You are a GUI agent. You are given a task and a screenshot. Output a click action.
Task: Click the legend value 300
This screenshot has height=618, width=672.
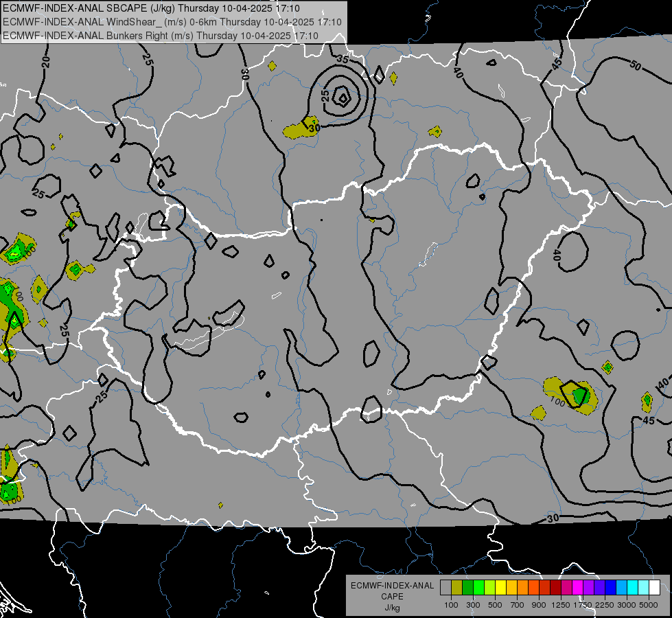[x=473, y=605]
